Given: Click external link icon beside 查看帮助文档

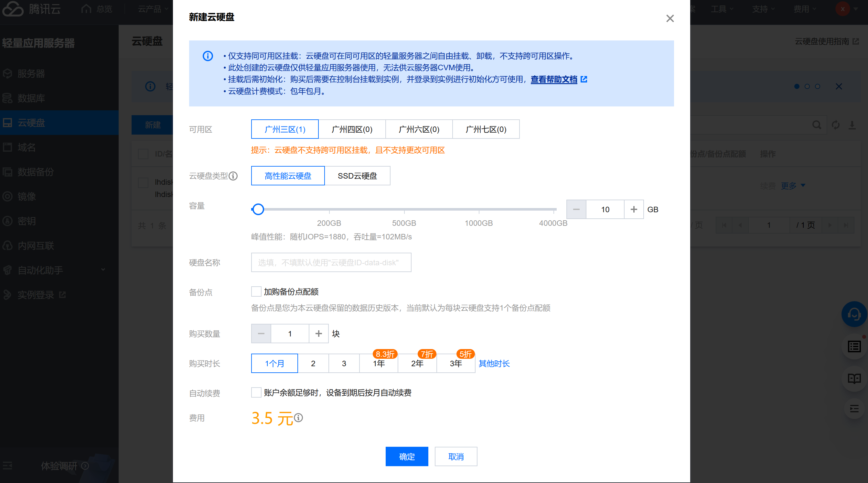Looking at the screenshot, I should (x=584, y=79).
